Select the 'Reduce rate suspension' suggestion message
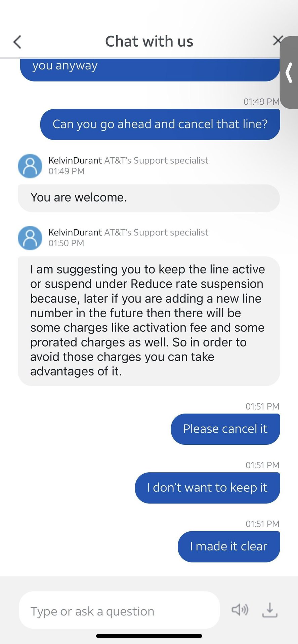The width and height of the screenshot is (298, 644). point(149,321)
